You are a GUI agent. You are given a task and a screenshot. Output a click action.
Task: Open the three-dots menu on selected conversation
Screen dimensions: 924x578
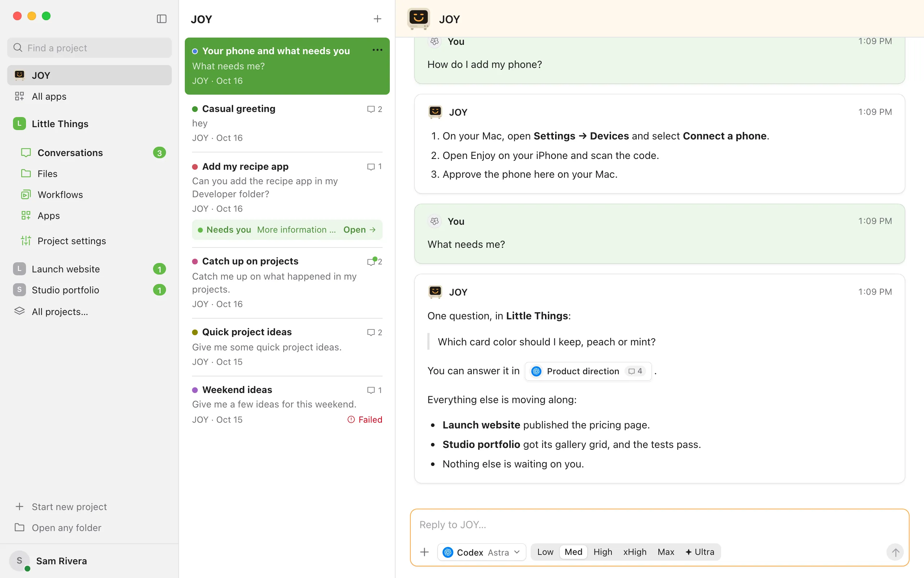(377, 50)
